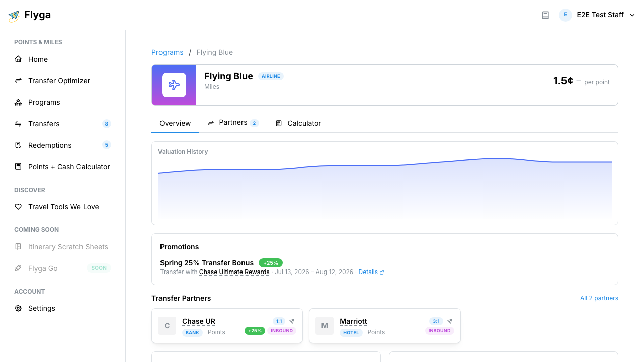644x362 pixels.
Task: Click the Itinerary Scratch Sheets icon
Action: tap(18, 247)
